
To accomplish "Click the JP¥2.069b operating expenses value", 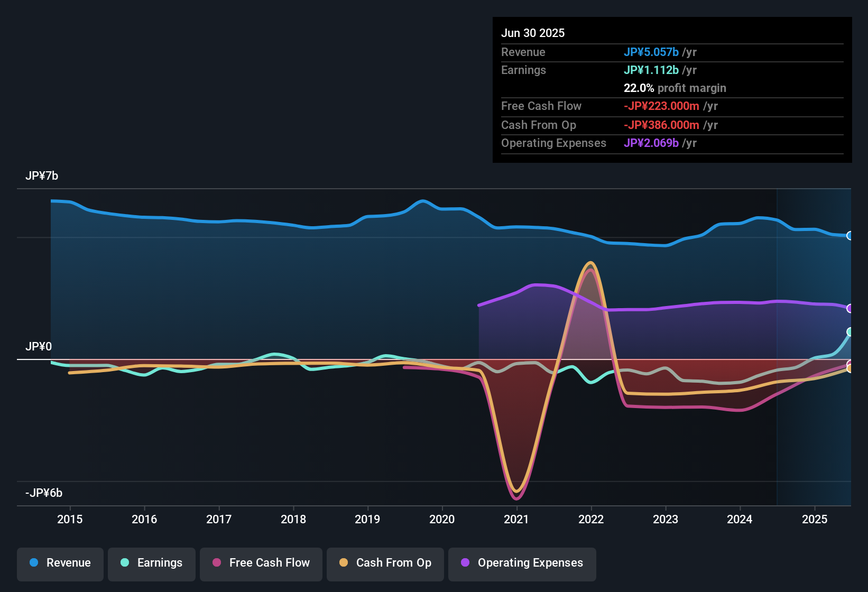I will 651,143.
